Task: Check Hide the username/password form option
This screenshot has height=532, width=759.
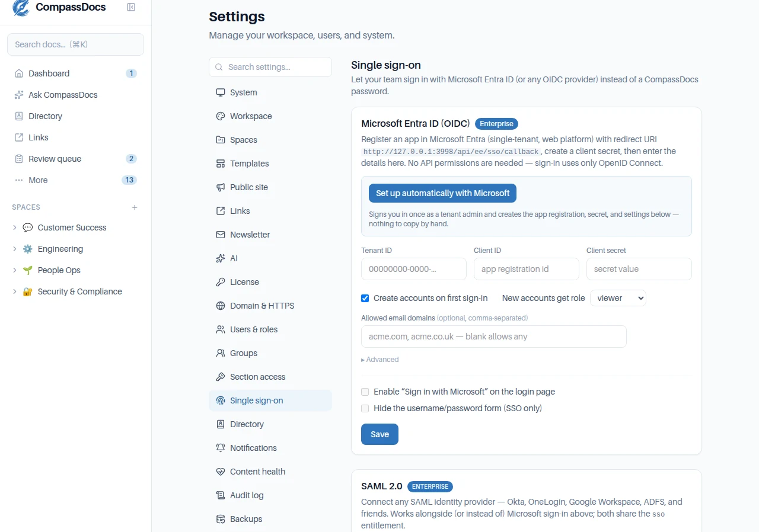Action: click(x=365, y=408)
